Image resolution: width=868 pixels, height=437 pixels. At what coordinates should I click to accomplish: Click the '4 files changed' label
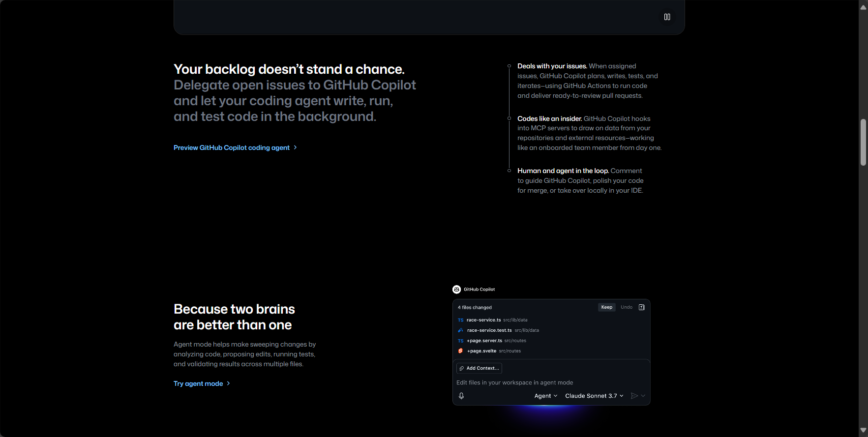(475, 307)
